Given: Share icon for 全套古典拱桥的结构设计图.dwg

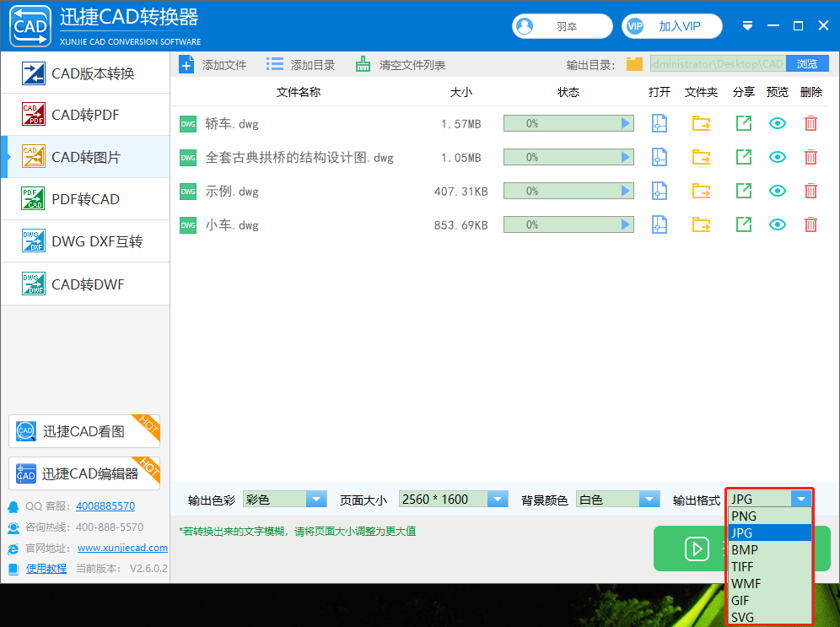Looking at the screenshot, I should pos(744,158).
